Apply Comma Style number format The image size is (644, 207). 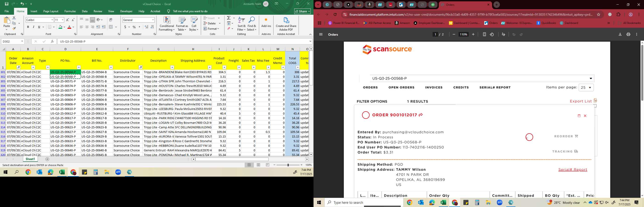point(140,27)
